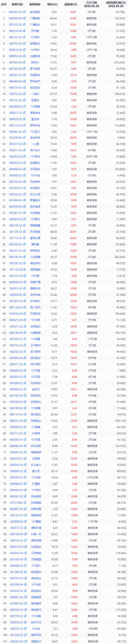Open the chart icon for 300703.SZ
The width and height of the screenshot is (128, 644).
24,44
